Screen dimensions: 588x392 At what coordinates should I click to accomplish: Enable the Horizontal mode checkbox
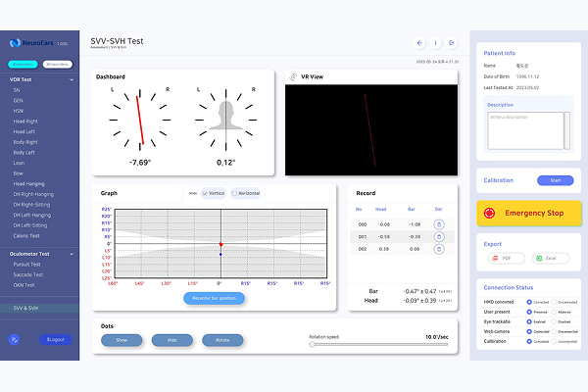[235, 193]
